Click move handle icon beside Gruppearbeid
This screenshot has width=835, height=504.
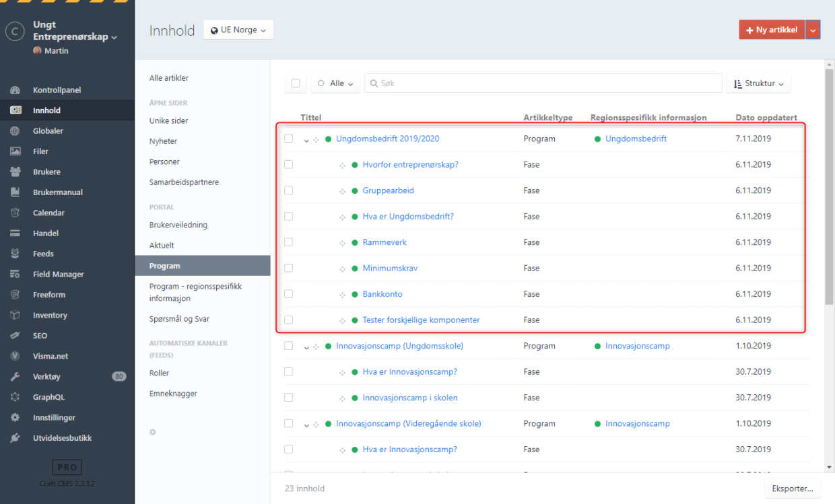342,191
